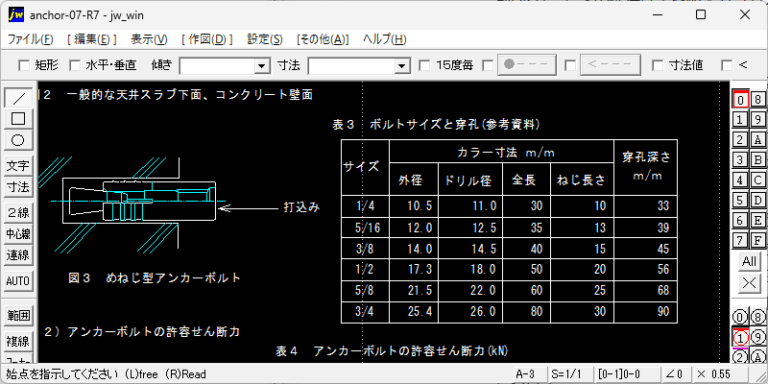Open the [編集(E)] menu
Viewport: 768px width, 384px height.
tap(92, 40)
